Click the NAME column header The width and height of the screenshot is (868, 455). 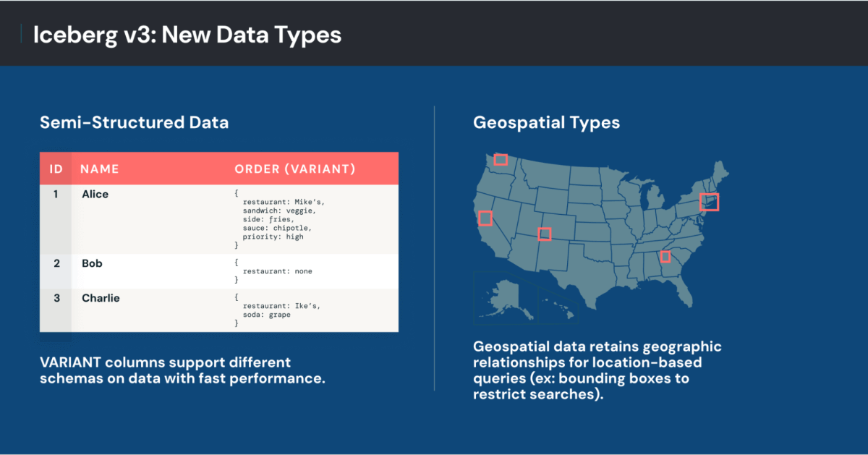pyautogui.click(x=100, y=169)
